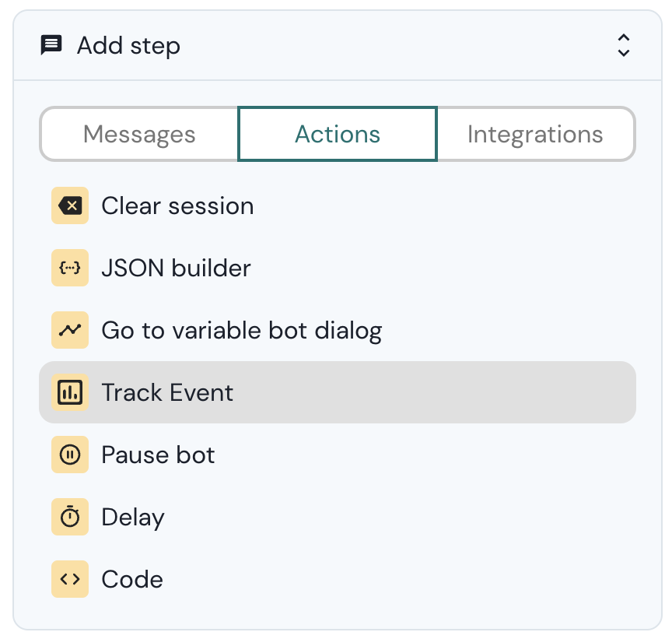
Task: Select Go to variable bot dialog
Action: tap(241, 330)
